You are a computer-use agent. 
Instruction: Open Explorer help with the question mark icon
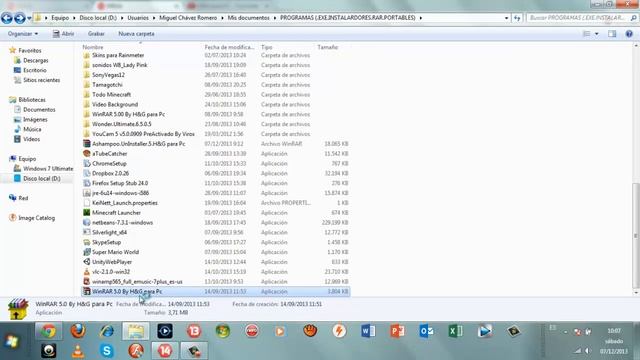tap(629, 34)
